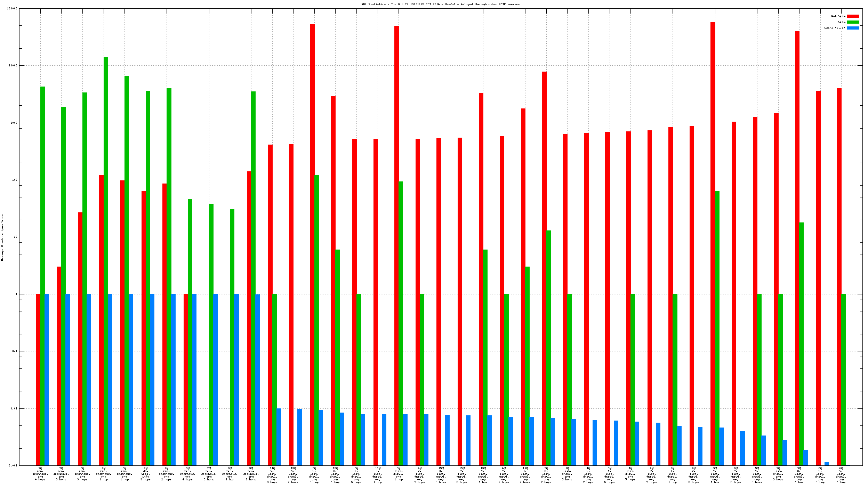Screen dimensions: 868x488
Task: Click the 0.1 y-axis tick label
Action: (14, 351)
